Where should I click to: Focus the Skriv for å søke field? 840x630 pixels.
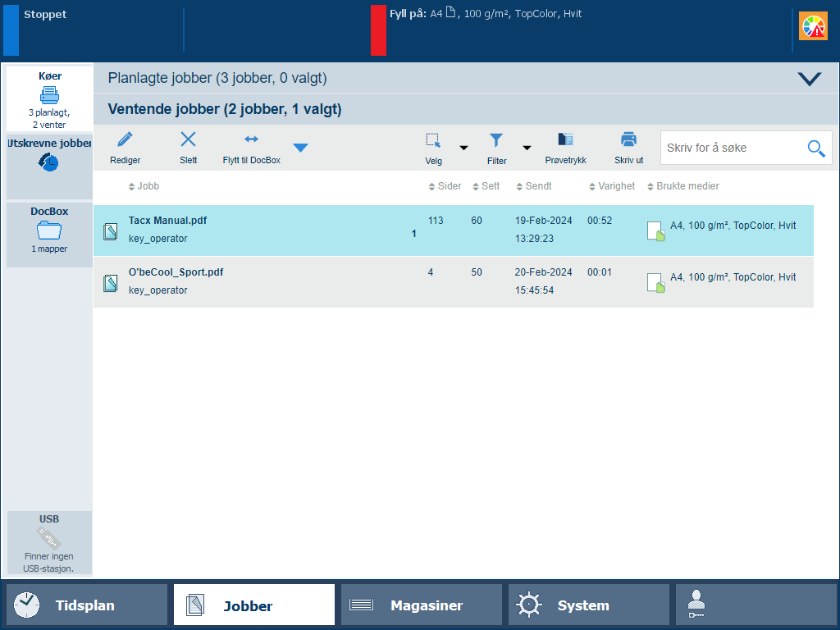746,148
